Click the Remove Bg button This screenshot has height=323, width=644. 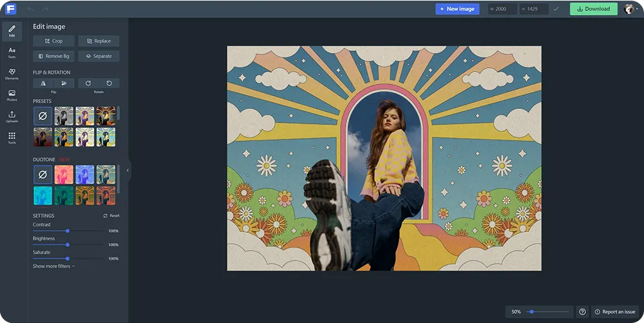click(x=54, y=56)
